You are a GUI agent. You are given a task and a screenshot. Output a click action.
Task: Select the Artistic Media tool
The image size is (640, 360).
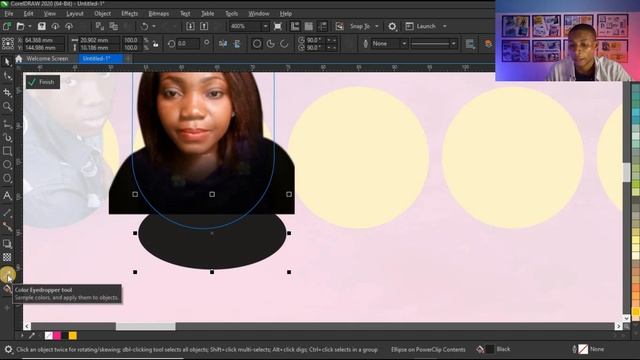tap(7, 138)
